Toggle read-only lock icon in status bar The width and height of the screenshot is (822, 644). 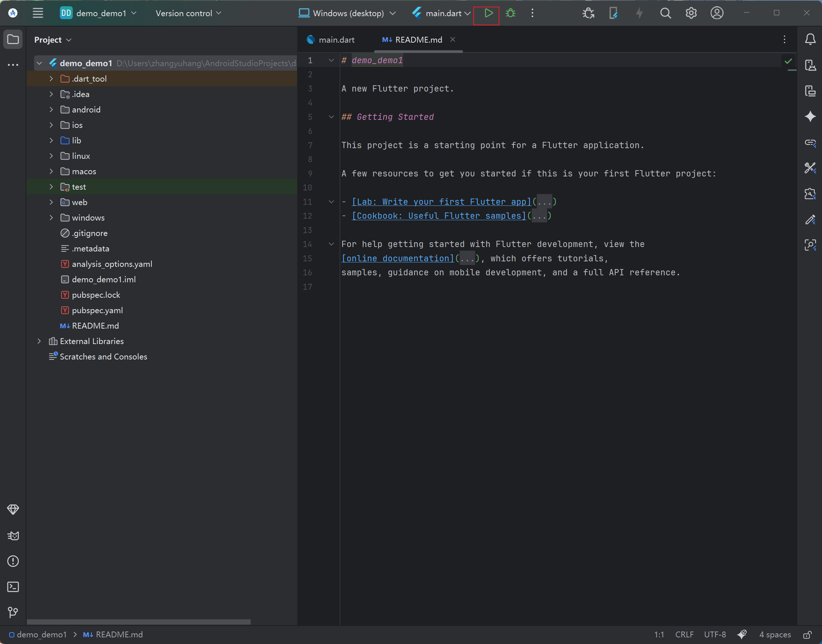807,634
